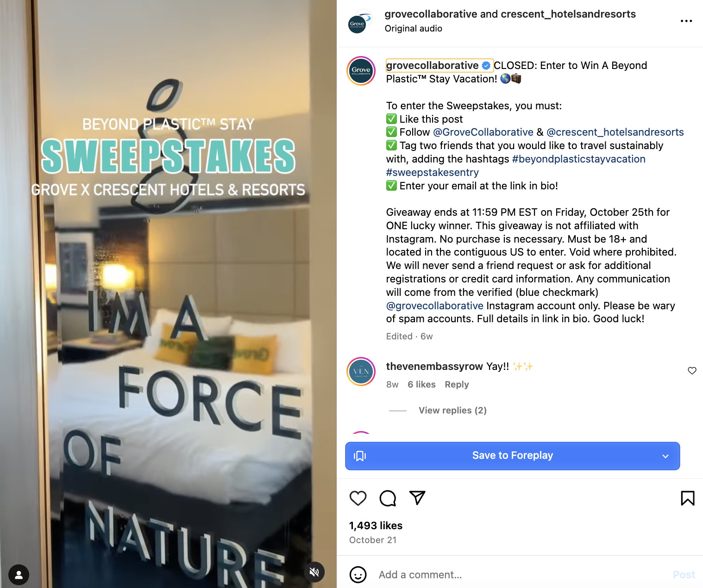This screenshot has width=703, height=588.
Task: Show tagged people icon on video
Action: (x=19, y=575)
